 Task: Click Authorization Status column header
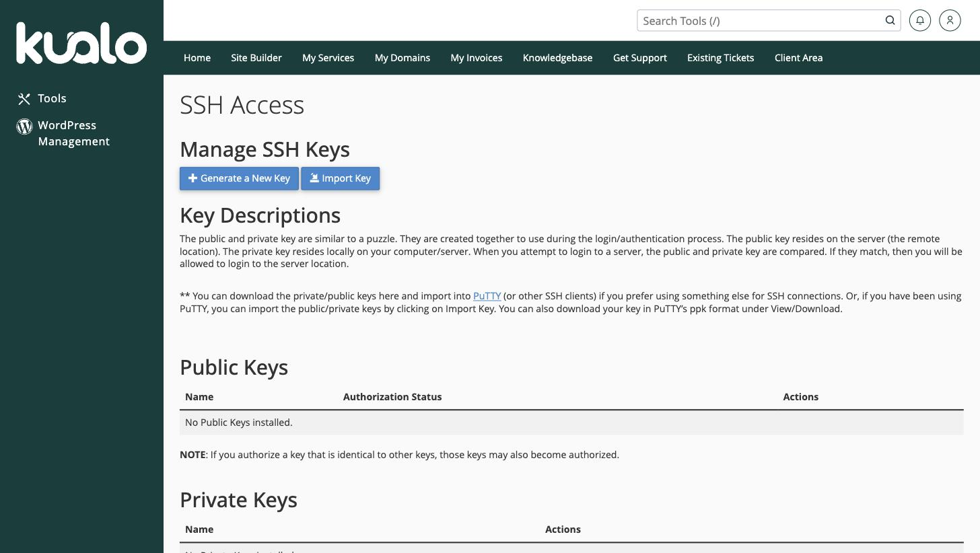(x=392, y=397)
